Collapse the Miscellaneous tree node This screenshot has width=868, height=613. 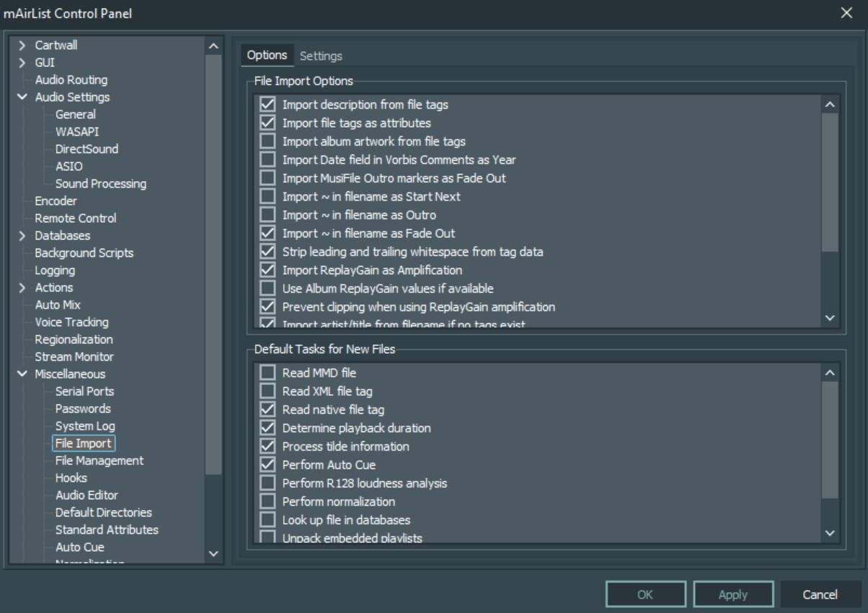pos(22,374)
